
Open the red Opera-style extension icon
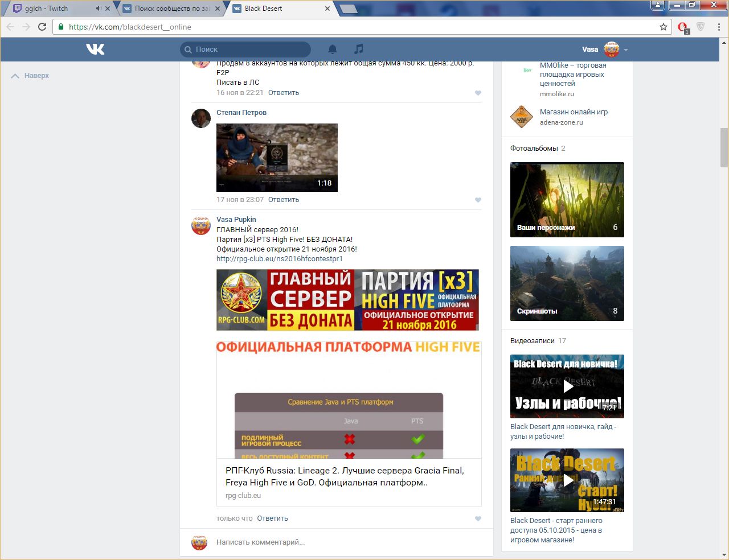click(x=683, y=27)
